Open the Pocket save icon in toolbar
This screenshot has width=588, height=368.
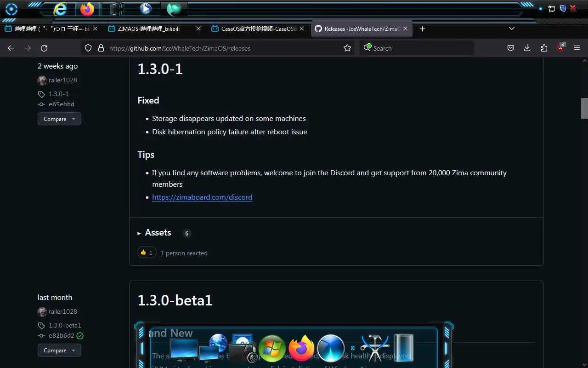[x=511, y=48]
